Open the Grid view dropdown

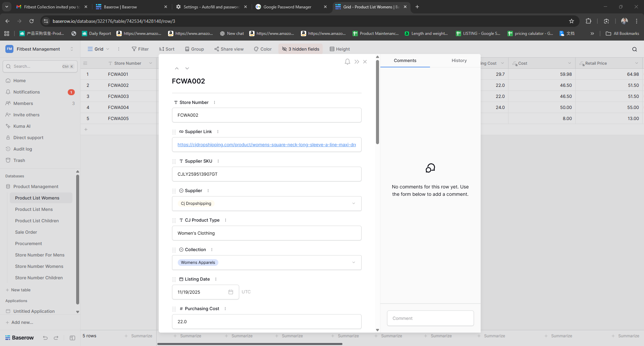tap(98, 49)
